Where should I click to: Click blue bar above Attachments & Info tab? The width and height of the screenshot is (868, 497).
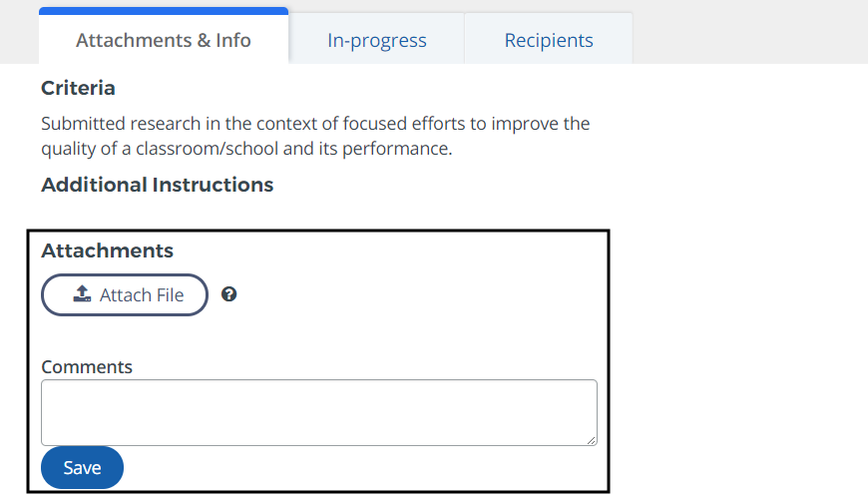pyautogui.click(x=164, y=11)
